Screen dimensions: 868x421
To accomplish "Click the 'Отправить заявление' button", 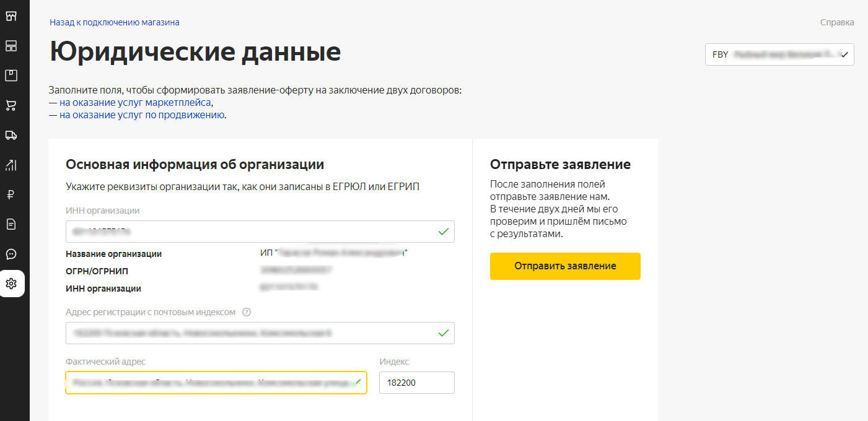I will coord(565,266).
